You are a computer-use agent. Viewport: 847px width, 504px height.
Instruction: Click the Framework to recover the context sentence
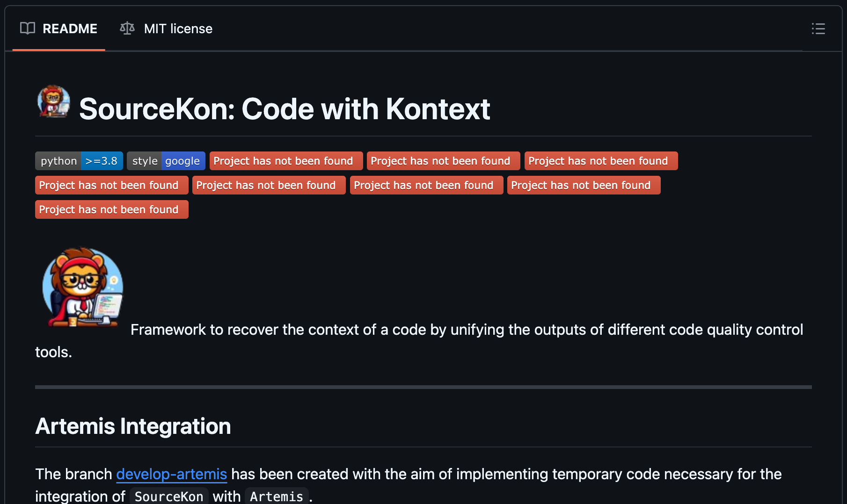(x=419, y=340)
